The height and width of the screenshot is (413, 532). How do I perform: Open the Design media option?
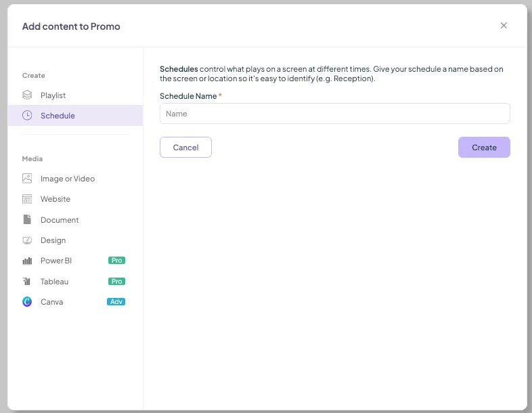pyautogui.click(x=75, y=240)
